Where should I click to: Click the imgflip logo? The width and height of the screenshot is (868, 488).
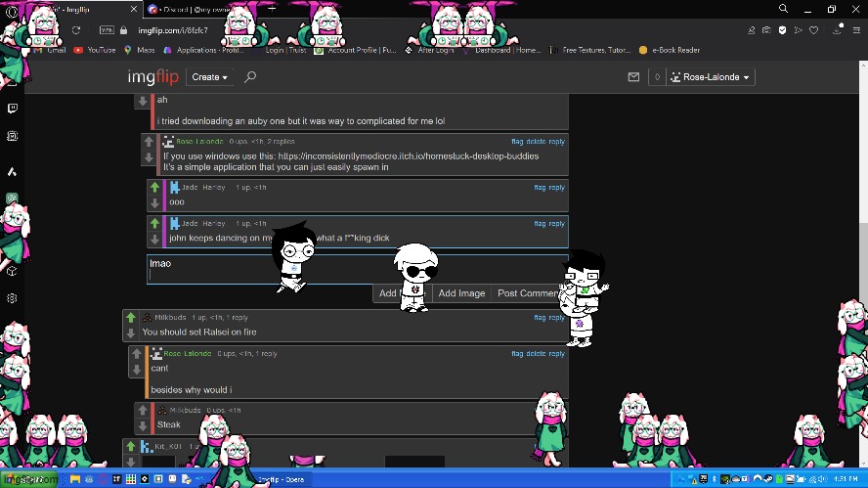point(152,77)
